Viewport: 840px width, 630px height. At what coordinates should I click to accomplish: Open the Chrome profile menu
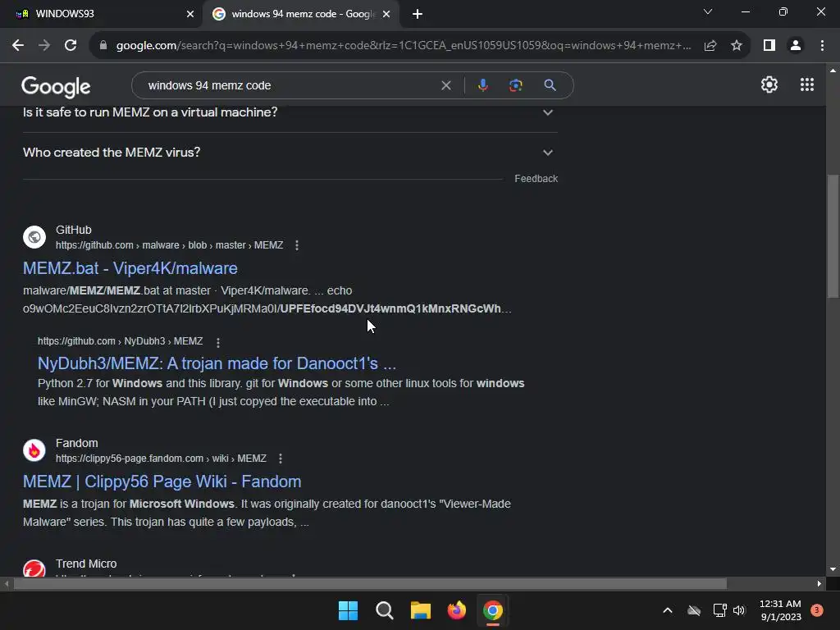pos(796,46)
